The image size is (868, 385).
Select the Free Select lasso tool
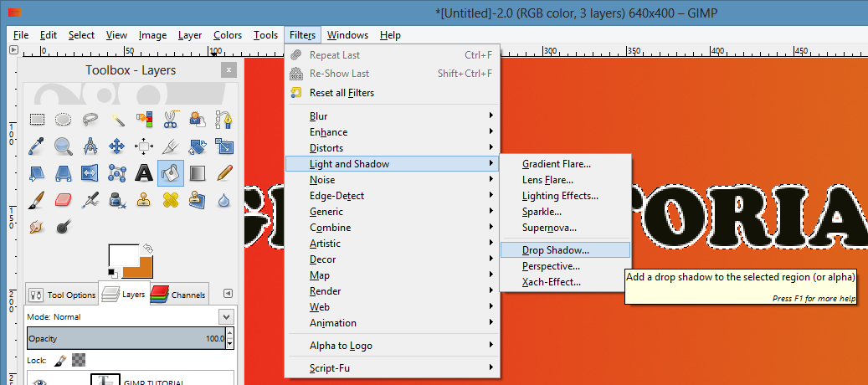90,119
